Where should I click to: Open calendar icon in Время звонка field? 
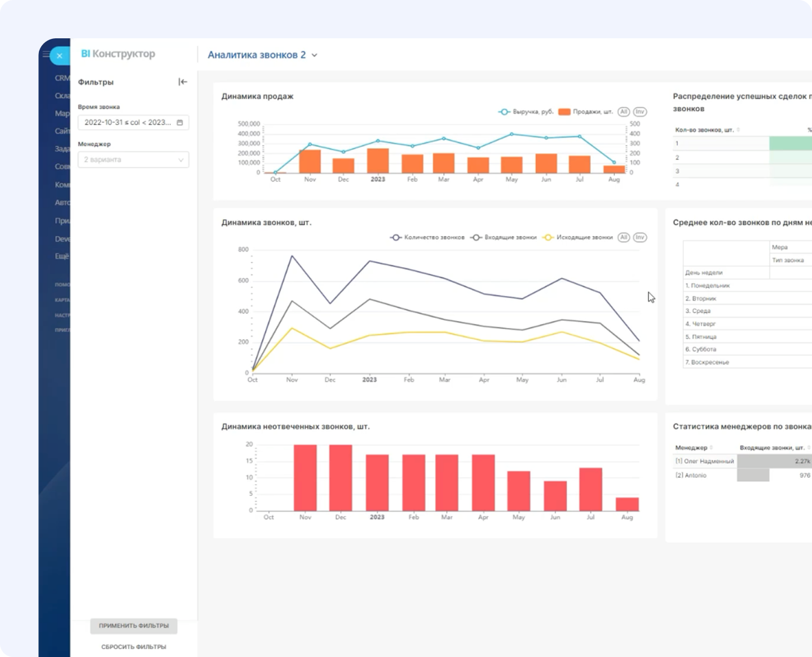coord(180,123)
